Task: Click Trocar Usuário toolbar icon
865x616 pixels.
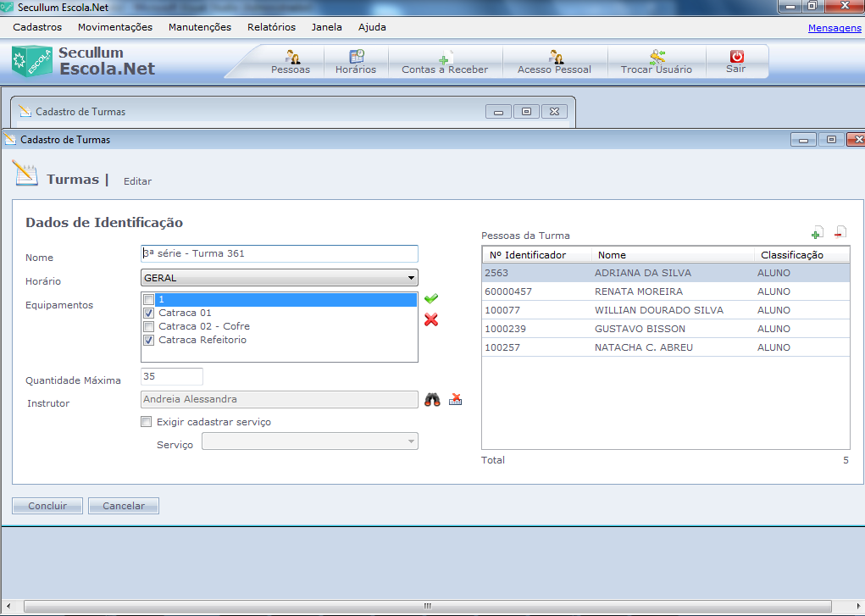Action: [x=657, y=62]
